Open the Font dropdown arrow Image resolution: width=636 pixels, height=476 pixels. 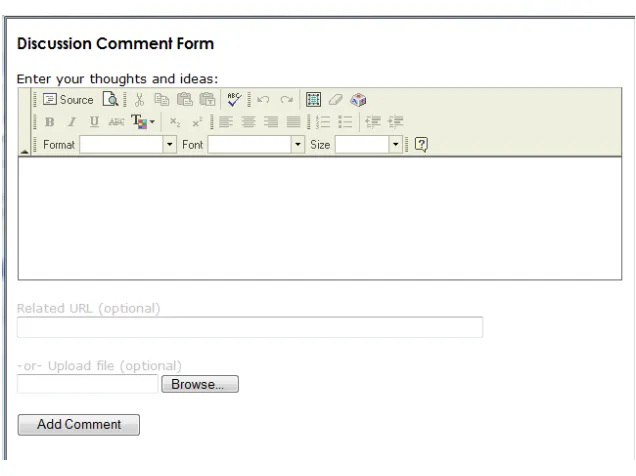click(298, 144)
